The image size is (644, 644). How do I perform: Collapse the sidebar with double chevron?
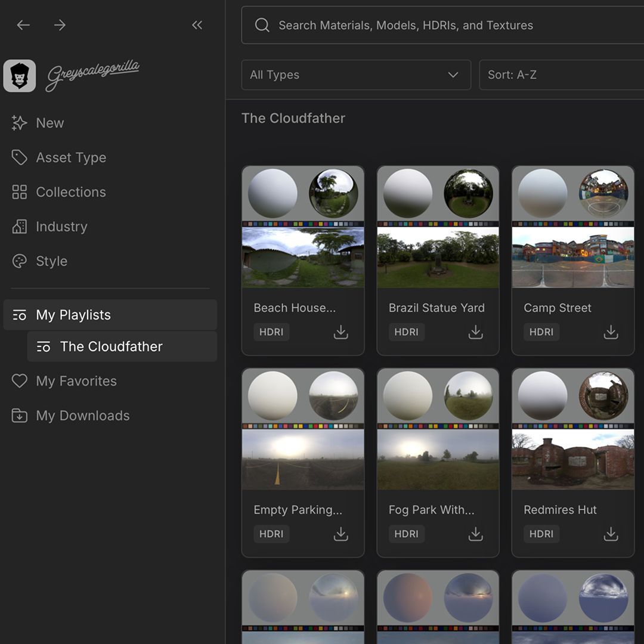point(197,25)
